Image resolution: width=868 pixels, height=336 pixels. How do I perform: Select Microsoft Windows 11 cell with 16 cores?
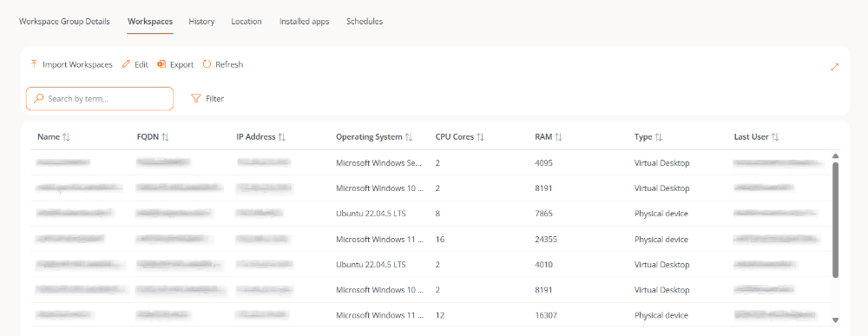380,240
